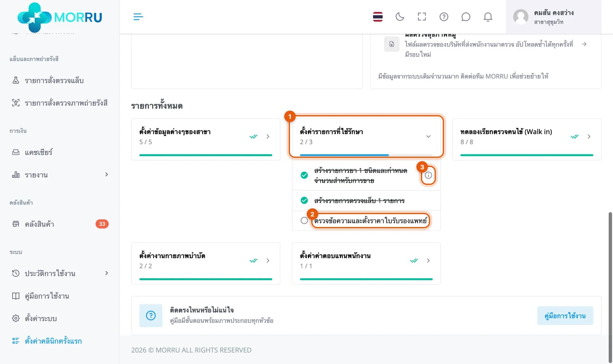Click the สร้างรายการตรวจแล็บ 1 รายการ task text

tap(359, 201)
